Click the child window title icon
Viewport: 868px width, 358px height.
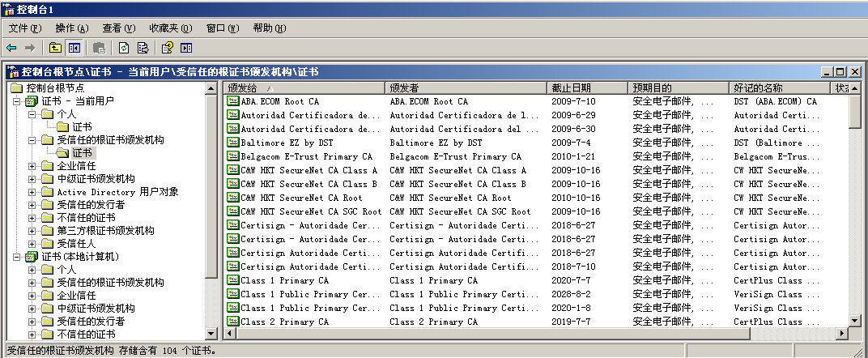point(13,72)
